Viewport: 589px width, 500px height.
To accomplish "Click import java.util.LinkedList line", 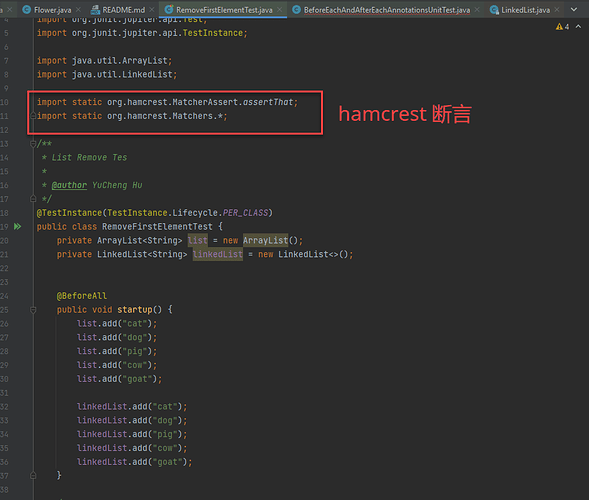I will coord(107,75).
